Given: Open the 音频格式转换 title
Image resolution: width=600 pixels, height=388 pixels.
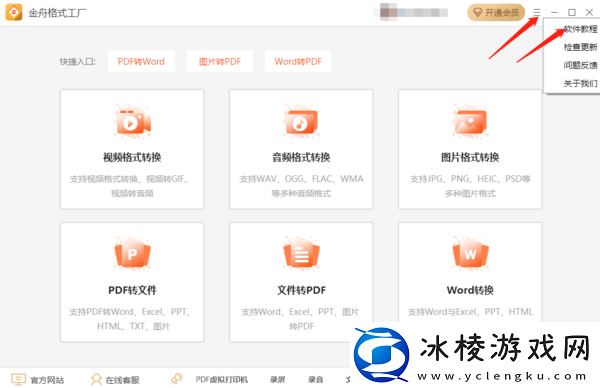Looking at the screenshot, I should click(301, 157).
